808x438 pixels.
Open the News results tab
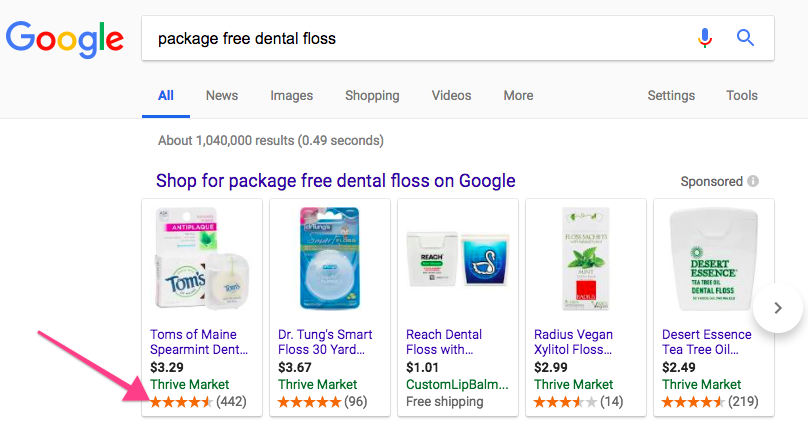point(222,96)
